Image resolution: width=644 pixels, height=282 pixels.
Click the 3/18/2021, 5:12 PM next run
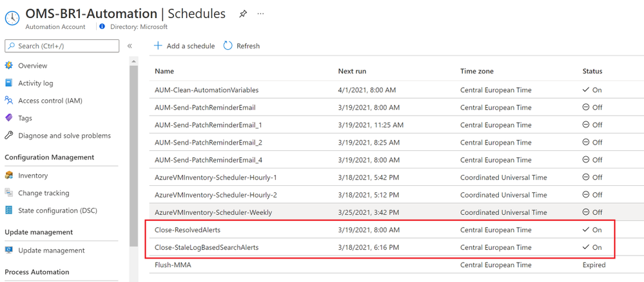click(x=368, y=194)
